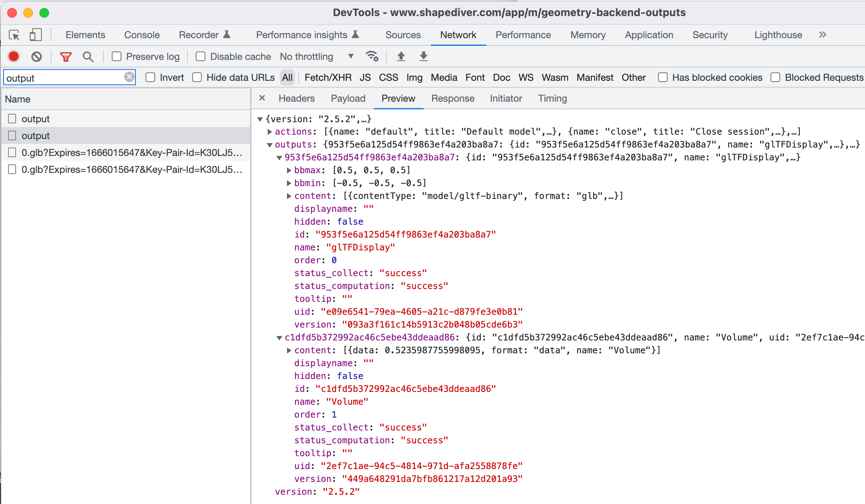The width and height of the screenshot is (865, 504).
Task: Toggle the device toolbar icon
Action: [x=35, y=35]
